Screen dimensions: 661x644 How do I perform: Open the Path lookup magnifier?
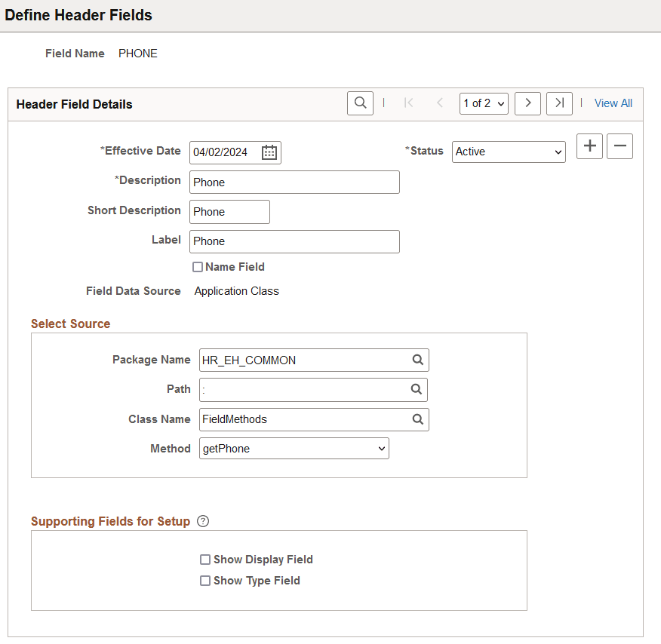coord(418,389)
